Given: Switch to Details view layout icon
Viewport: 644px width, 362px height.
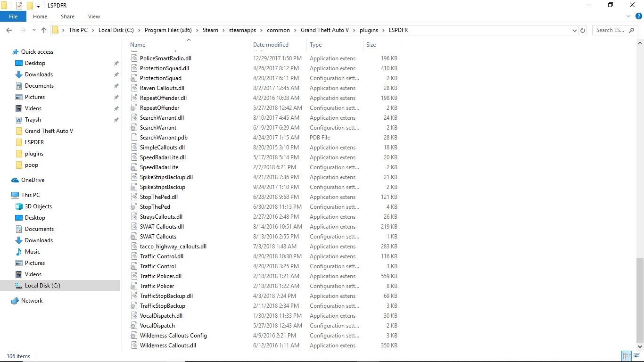Looking at the screenshot, I should (627, 356).
